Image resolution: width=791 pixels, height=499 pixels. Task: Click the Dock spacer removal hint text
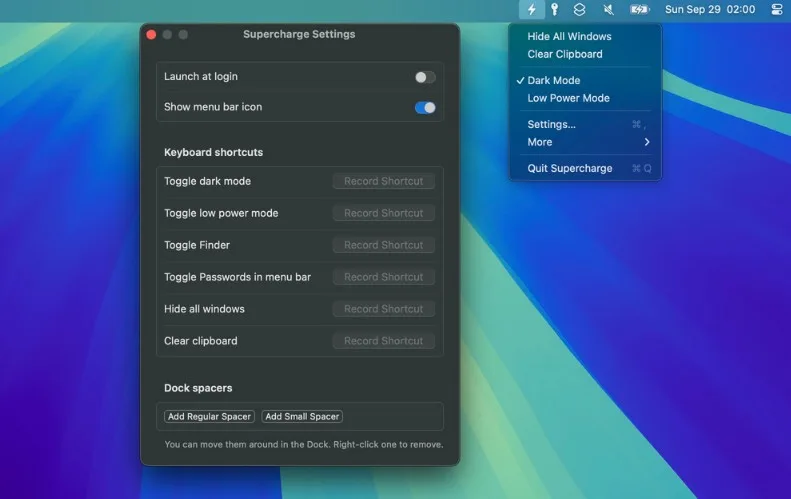point(304,445)
